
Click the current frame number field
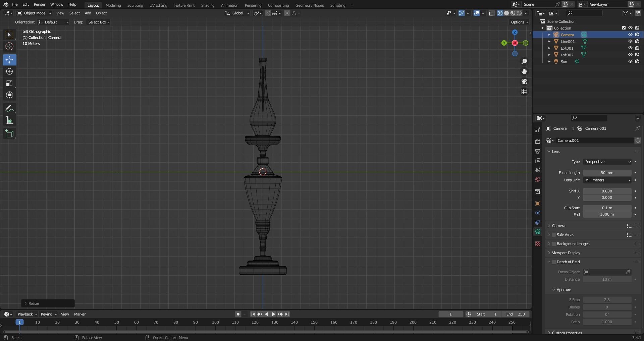[450, 314]
